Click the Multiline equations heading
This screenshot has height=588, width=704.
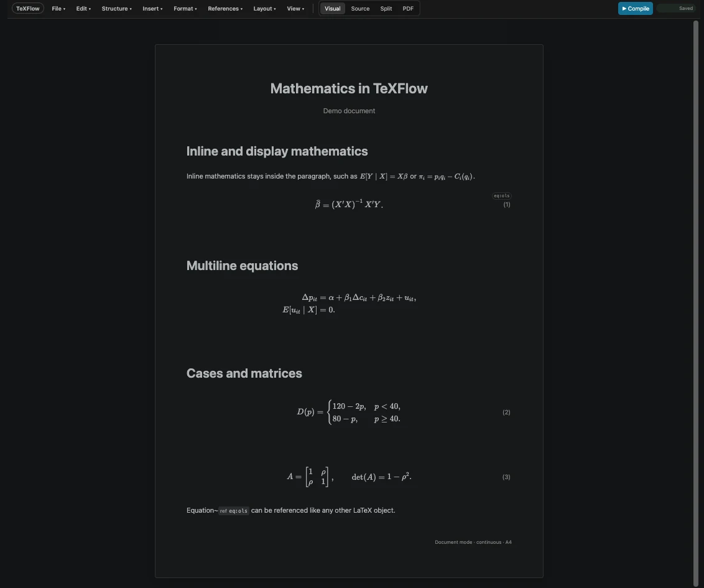(x=242, y=266)
